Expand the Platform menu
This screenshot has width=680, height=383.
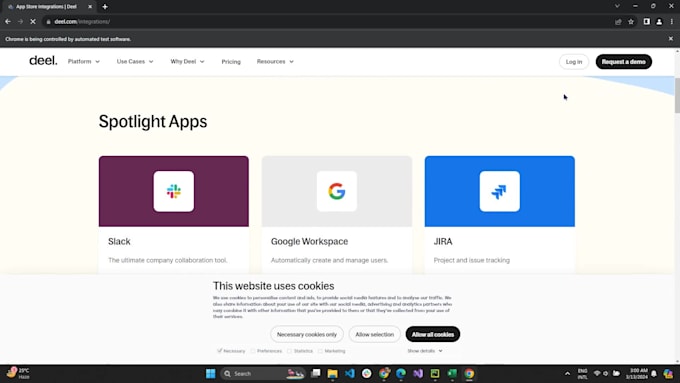tap(84, 62)
